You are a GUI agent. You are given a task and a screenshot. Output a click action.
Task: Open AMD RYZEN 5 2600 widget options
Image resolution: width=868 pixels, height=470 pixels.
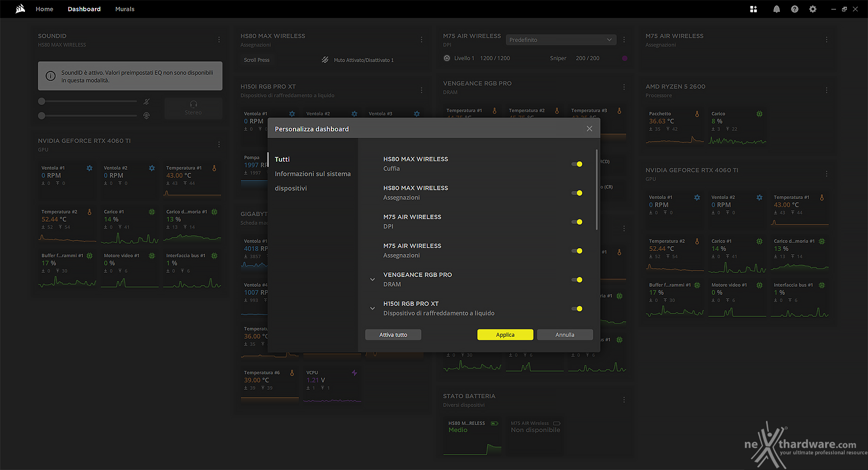coord(826,90)
